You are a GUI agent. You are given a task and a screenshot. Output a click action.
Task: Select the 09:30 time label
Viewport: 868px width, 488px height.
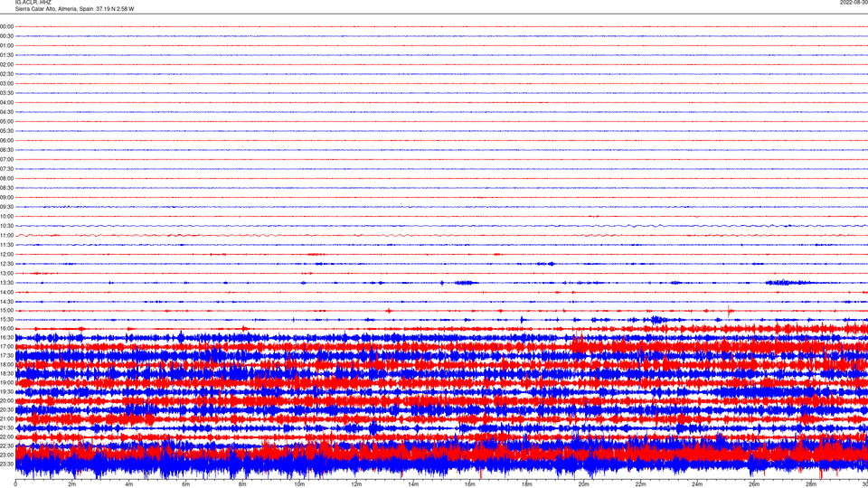coord(6,207)
